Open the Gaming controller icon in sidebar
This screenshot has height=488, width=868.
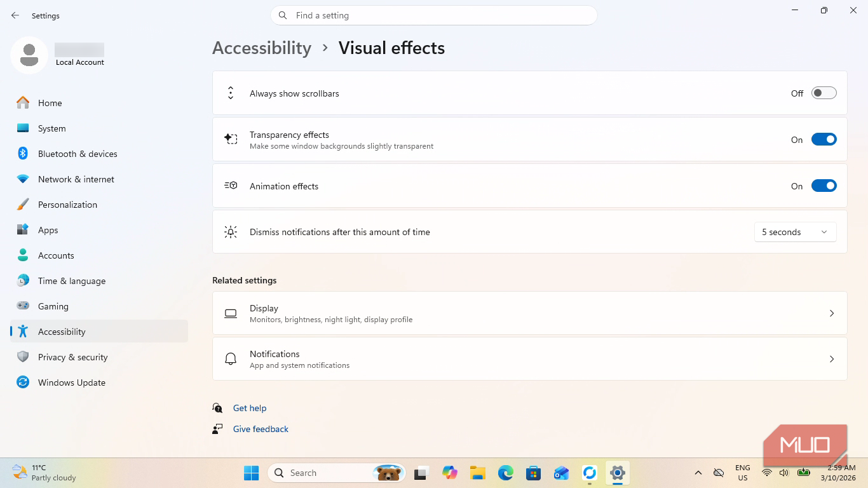[23, 306]
